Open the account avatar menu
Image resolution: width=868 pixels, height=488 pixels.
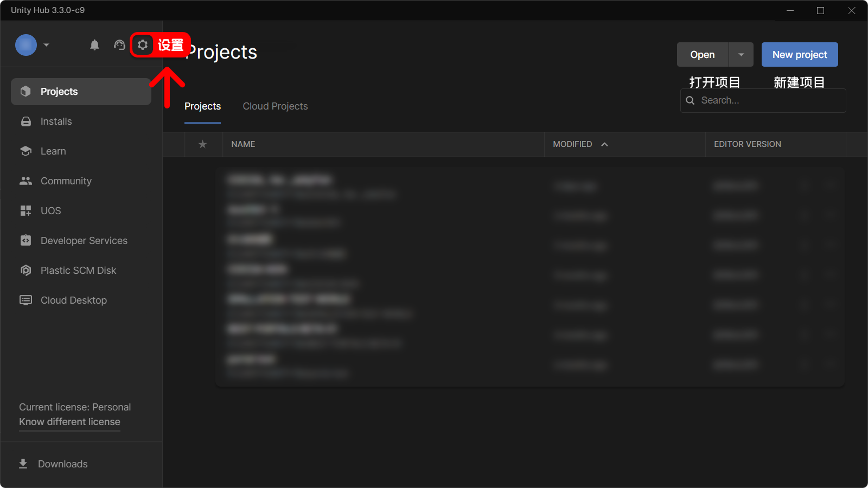pyautogui.click(x=26, y=45)
